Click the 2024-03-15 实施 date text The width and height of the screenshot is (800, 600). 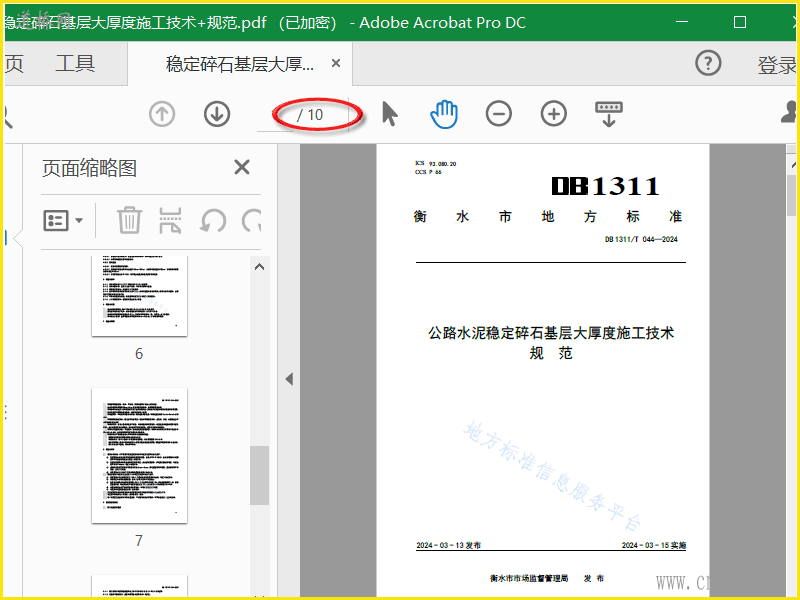[x=654, y=545]
